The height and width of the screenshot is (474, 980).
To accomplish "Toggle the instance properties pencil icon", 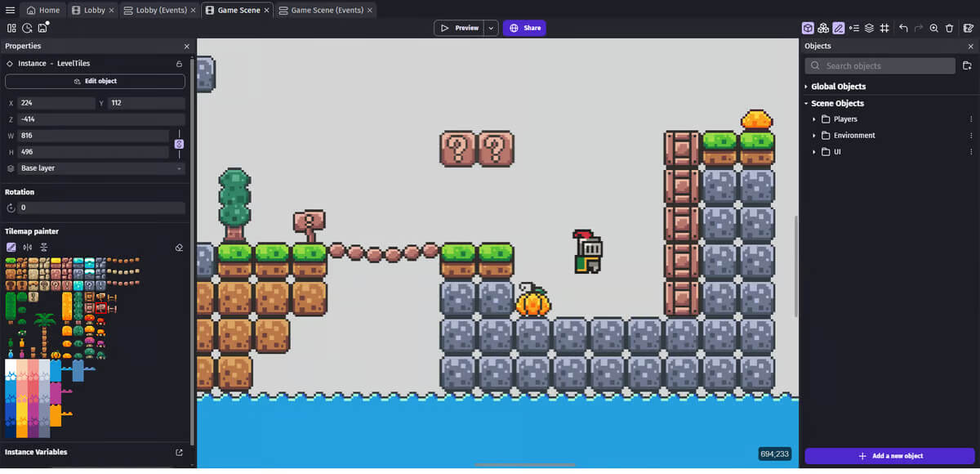I will (839, 28).
